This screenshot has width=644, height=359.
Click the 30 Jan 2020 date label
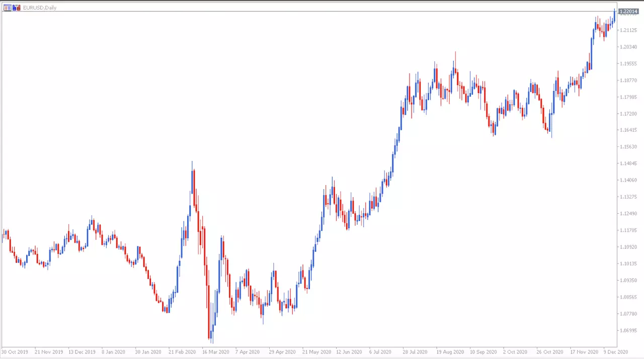point(148,352)
